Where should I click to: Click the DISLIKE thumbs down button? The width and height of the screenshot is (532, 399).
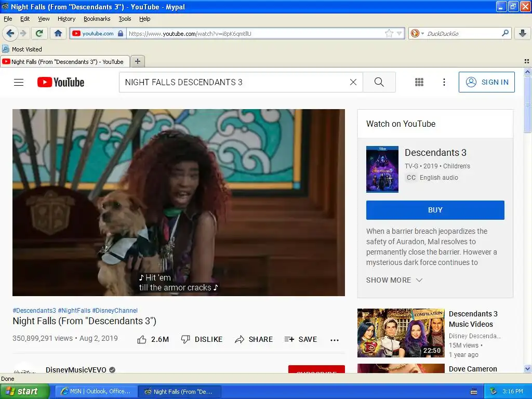coord(202,339)
